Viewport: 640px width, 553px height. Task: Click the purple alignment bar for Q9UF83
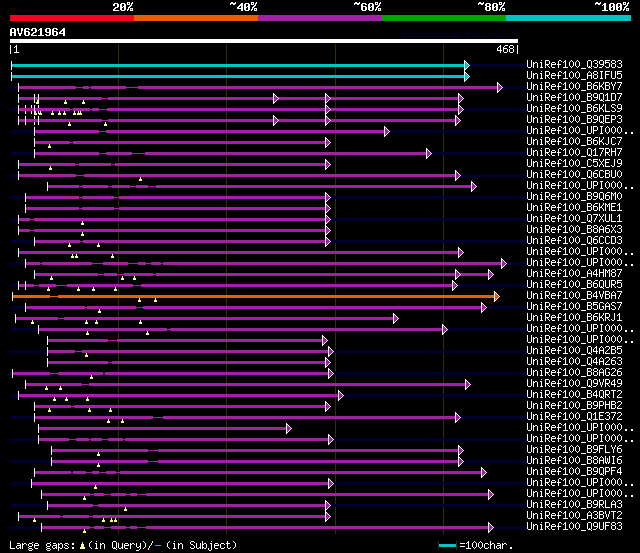tap(267, 528)
